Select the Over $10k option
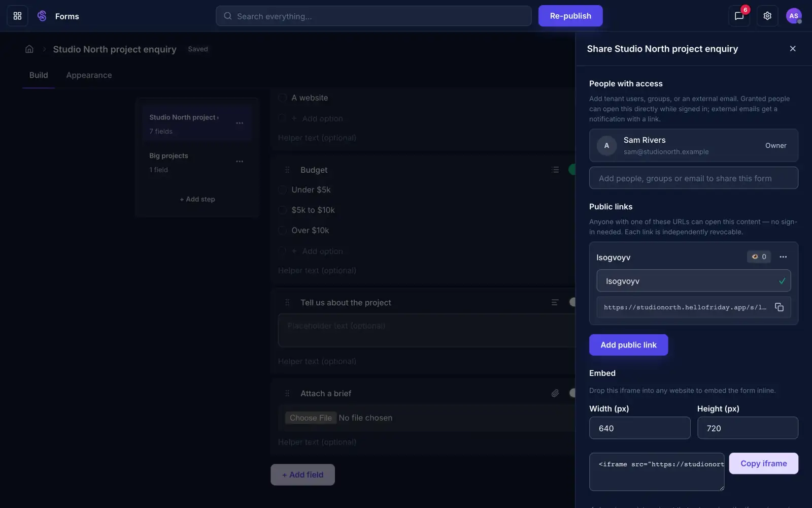This screenshot has width=812, height=508. pyautogui.click(x=283, y=230)
